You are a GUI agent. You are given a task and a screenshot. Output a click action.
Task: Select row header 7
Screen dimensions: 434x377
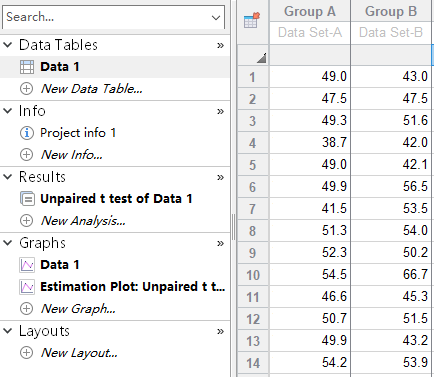coord(253,209)
